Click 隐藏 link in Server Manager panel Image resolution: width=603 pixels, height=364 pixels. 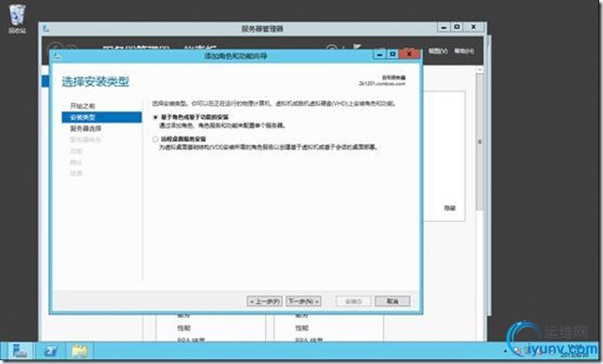point(449,208)
